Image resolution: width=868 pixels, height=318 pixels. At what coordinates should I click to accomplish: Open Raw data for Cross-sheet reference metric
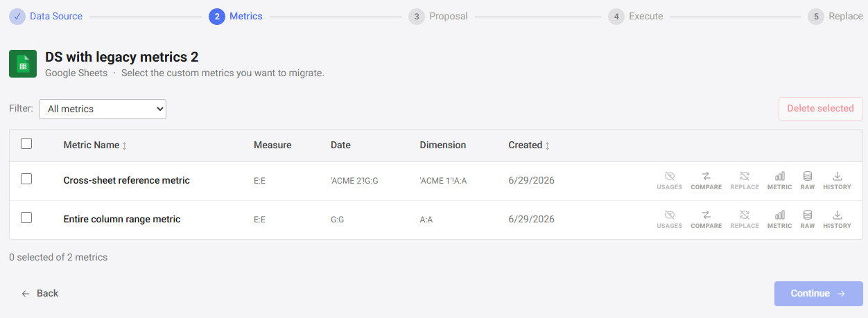[x=808, y=181]
